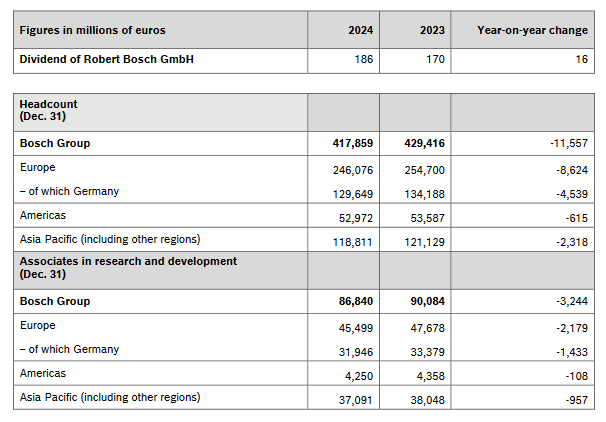The image size is (606, 422).
Task: Select dividend value 170
Action: [x=436, y=59]
